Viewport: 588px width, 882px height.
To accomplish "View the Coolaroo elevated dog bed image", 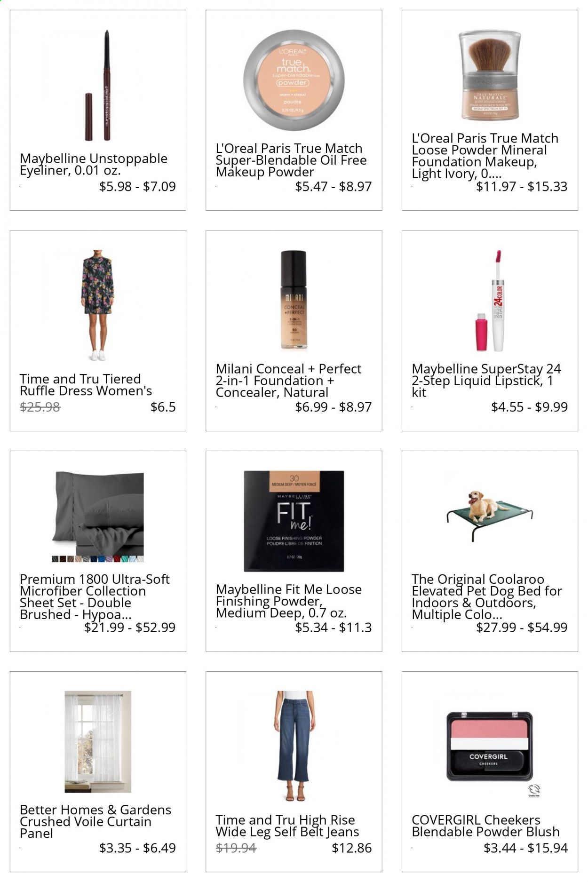I will [x=490, y=516].
